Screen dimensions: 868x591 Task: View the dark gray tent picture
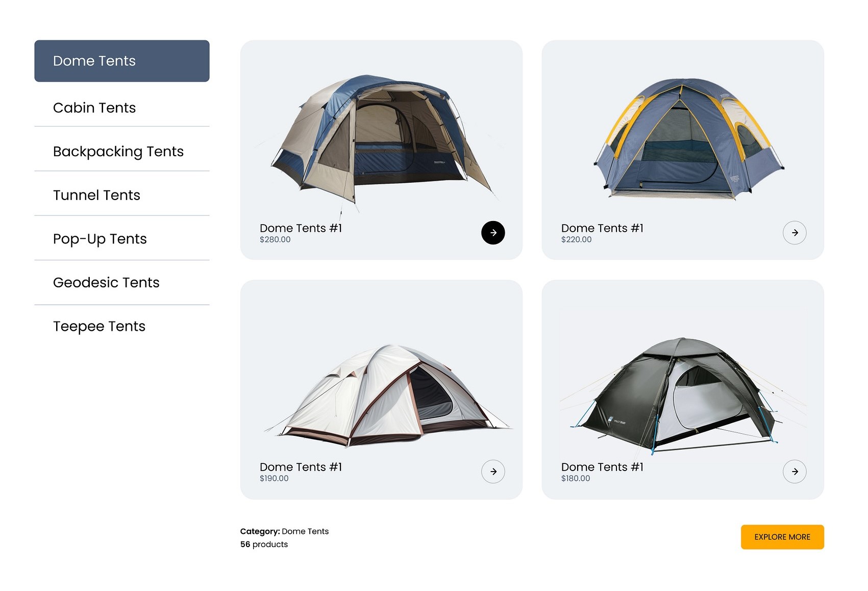click(x=682, y=394)
